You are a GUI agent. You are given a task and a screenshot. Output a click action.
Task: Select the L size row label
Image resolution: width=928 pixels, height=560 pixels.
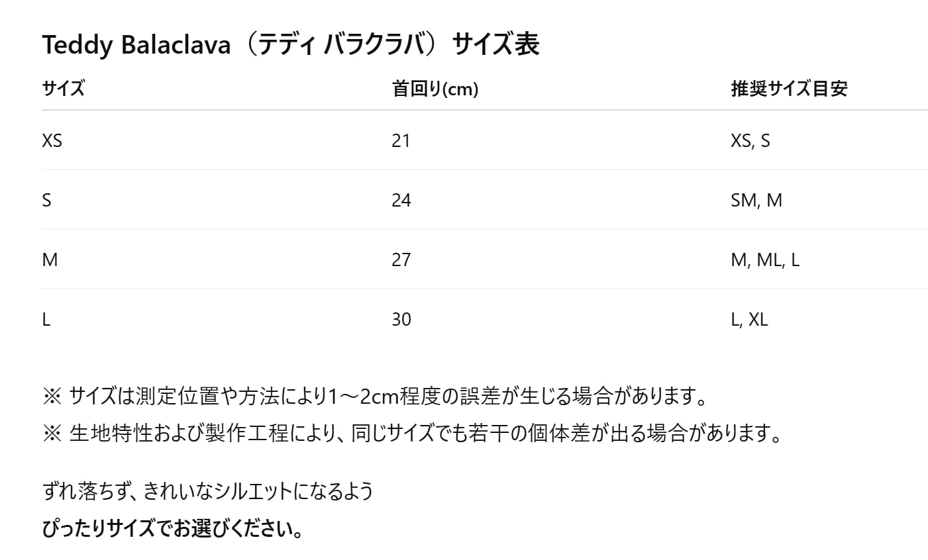(46, 319)
